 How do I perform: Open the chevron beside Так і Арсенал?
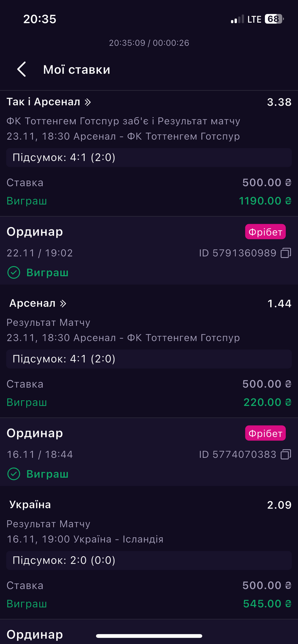pyautogui.click(x=88, y=102)
